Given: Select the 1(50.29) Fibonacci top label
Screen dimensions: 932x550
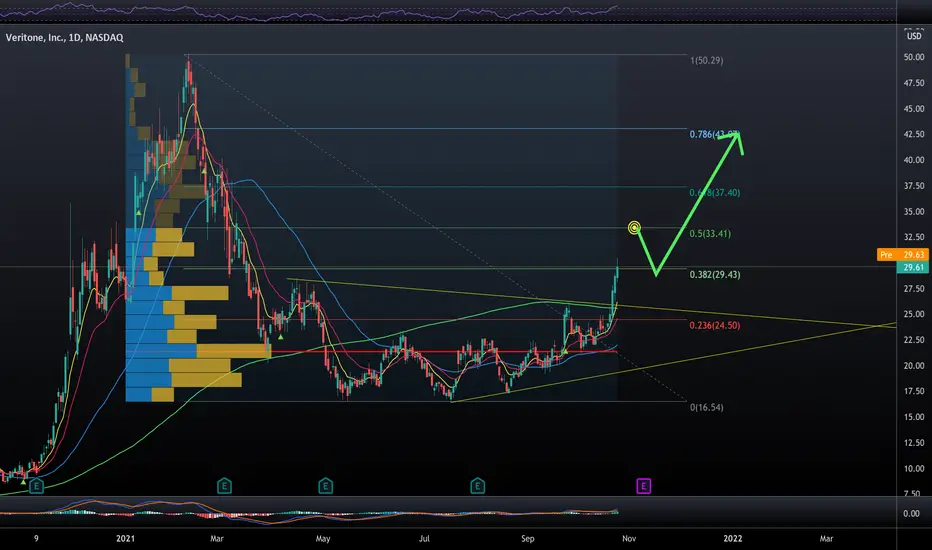Looking at the screenshot, I should (707, 60).
